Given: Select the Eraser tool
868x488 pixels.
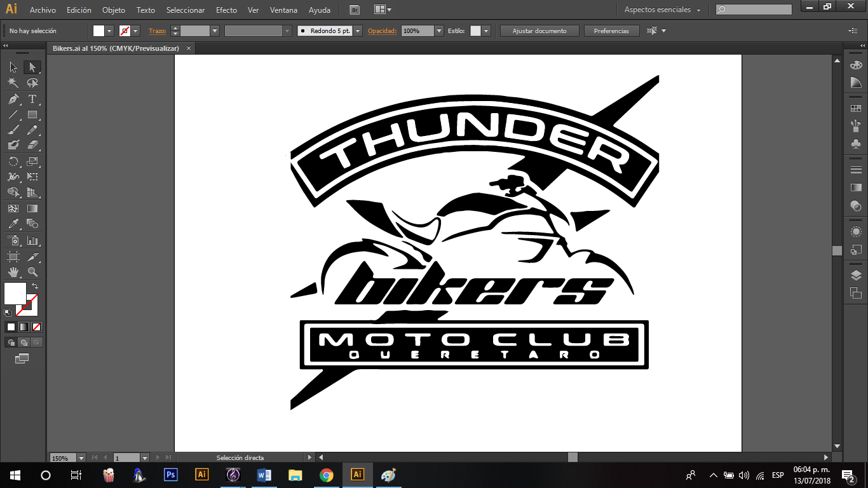Looking at the screenshot, I should (x=32, y=146).
